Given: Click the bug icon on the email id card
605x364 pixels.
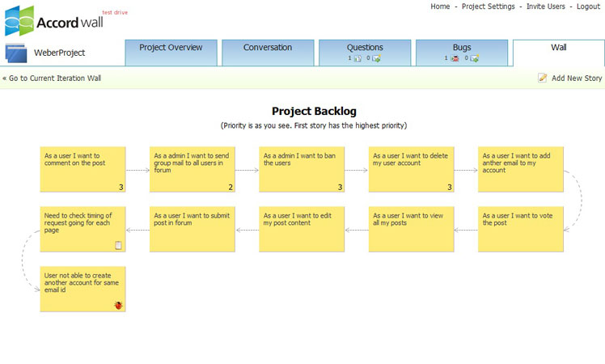Looking at the screenshot, I should (118, 305).
